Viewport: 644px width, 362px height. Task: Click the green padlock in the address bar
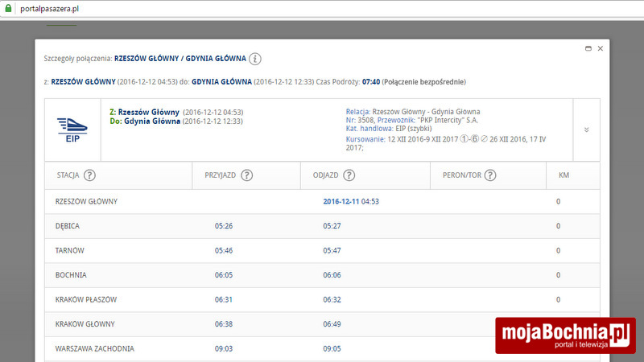pyautogui.click(x=6, y=9)
